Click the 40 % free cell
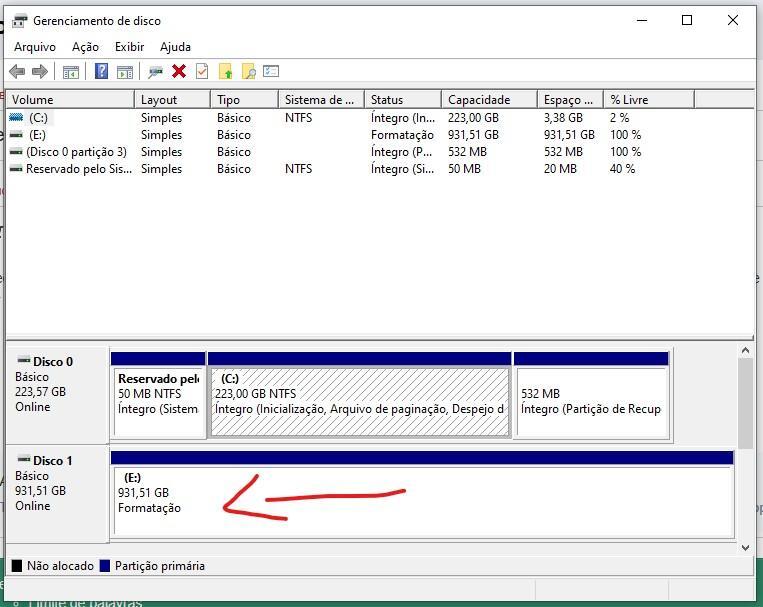 click(x=622, y=169)
